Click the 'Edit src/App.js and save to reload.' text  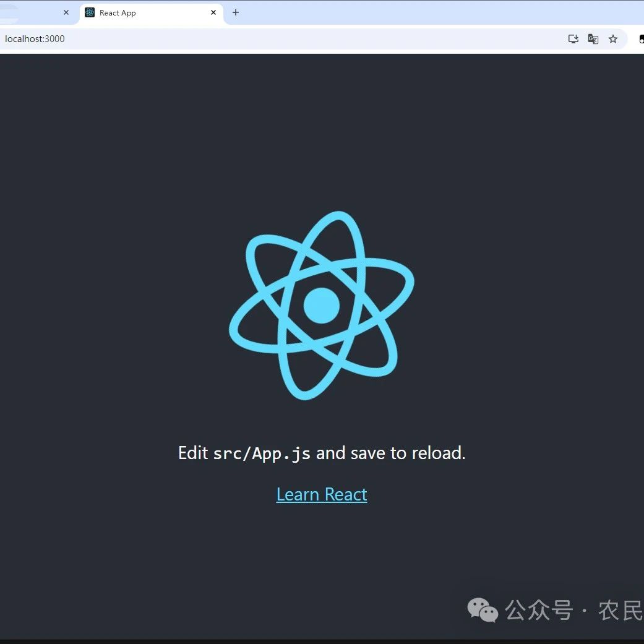point(322,453)
